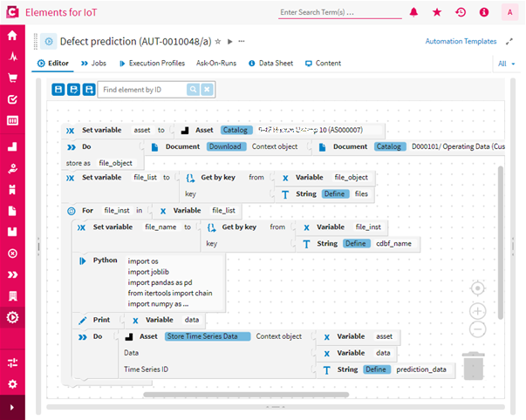Screen dimensions: 526x420
Task: Click the Print block label
Action: coord(101,320)
